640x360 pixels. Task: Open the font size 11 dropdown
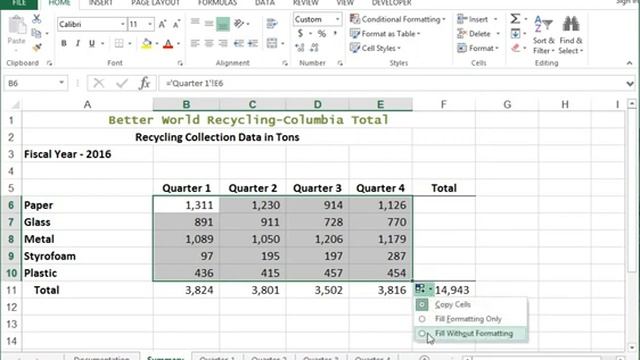click(150, 24)
